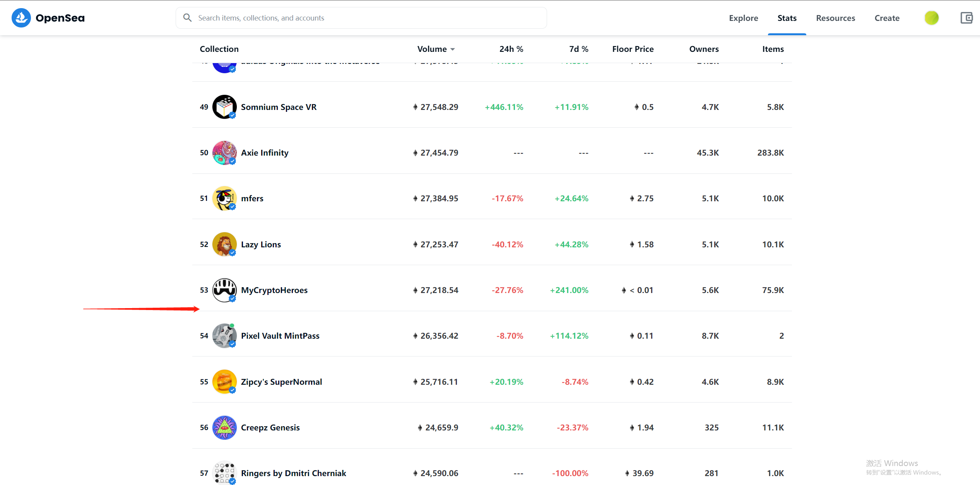Click the 24h % column header
The height and width of the screenshot is (485, 980).
pyautogui.click(x=511, y=49)
